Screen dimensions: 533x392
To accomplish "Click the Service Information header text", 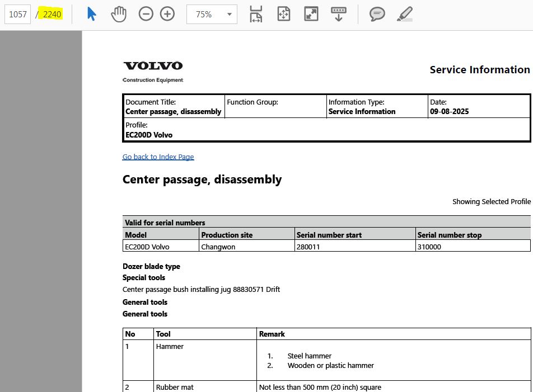I will (x=480, y=69).
